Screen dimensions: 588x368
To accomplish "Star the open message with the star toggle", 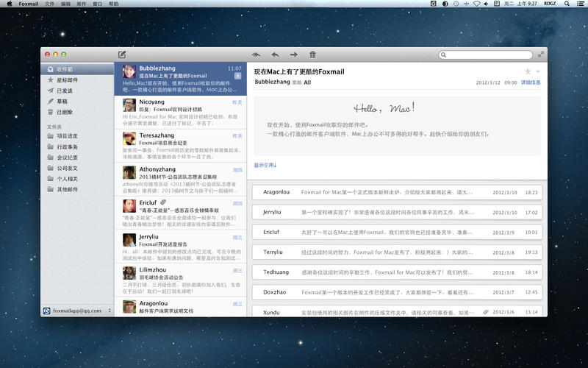I will click(x=528, y=71).
